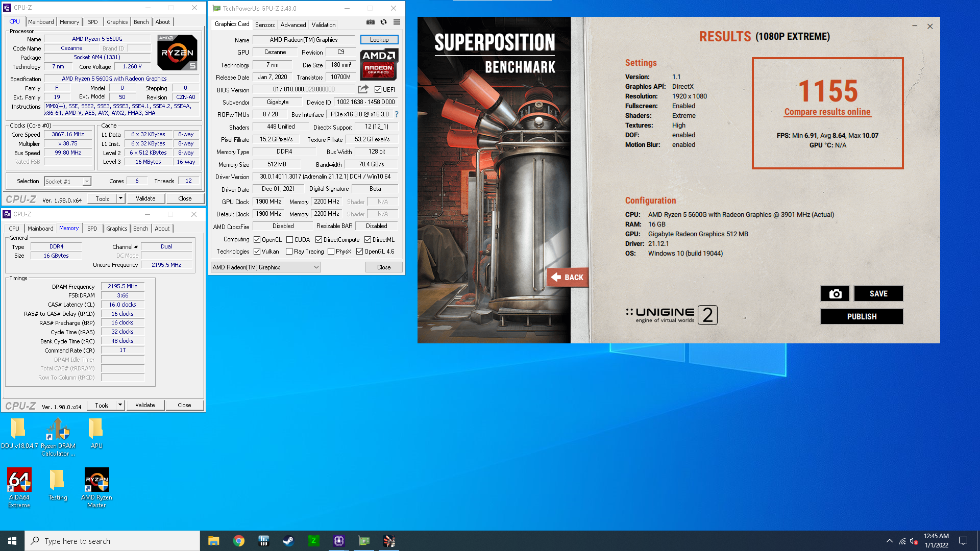Toggle the Vulkan checkbox
Image resolution: width=980 pixels, height=551 pixels.
point(257,252)
